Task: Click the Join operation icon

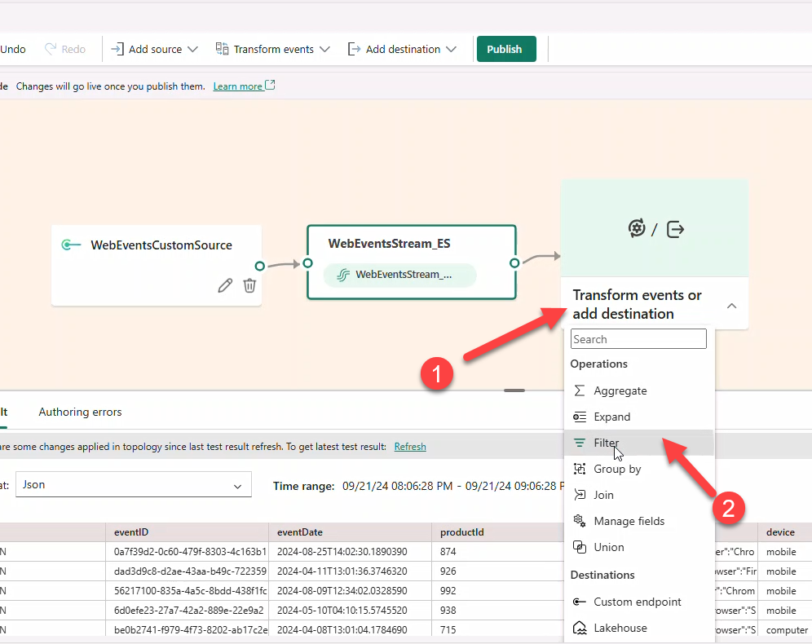Action: tap(580, 495)
